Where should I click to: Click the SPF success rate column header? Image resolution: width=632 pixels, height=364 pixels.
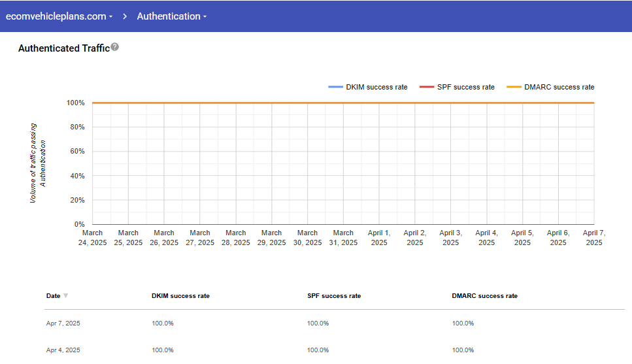coord(334,296)
